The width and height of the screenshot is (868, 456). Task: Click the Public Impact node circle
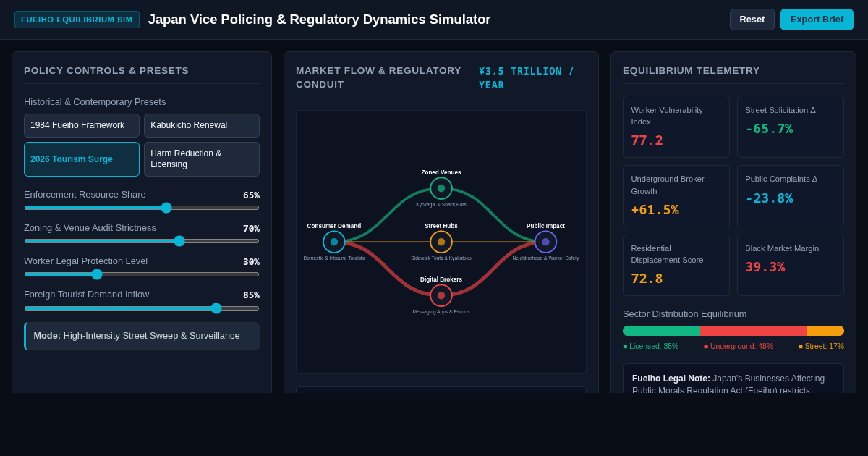coord(545,242)
